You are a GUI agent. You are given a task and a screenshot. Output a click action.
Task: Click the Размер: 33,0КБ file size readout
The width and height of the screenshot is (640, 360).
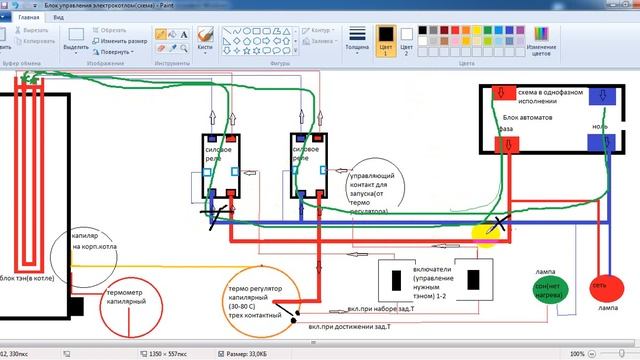[246, 354]
